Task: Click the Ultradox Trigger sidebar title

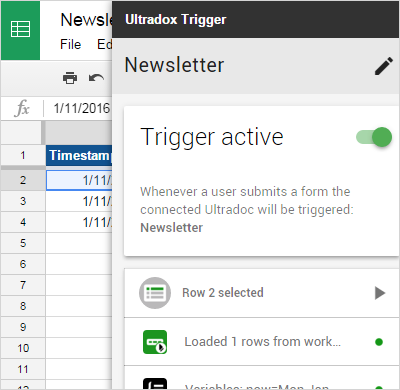Action: click(x=176, y=20)
